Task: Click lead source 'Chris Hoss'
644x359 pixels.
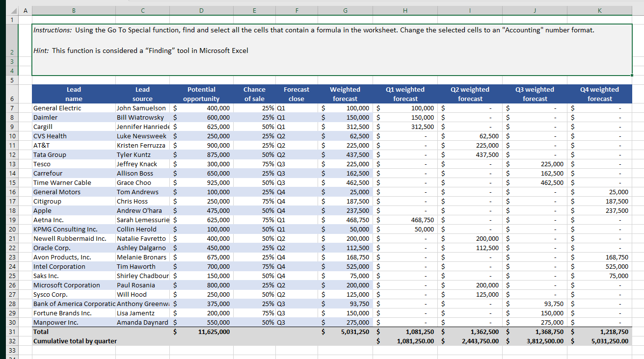Action: 143,201
